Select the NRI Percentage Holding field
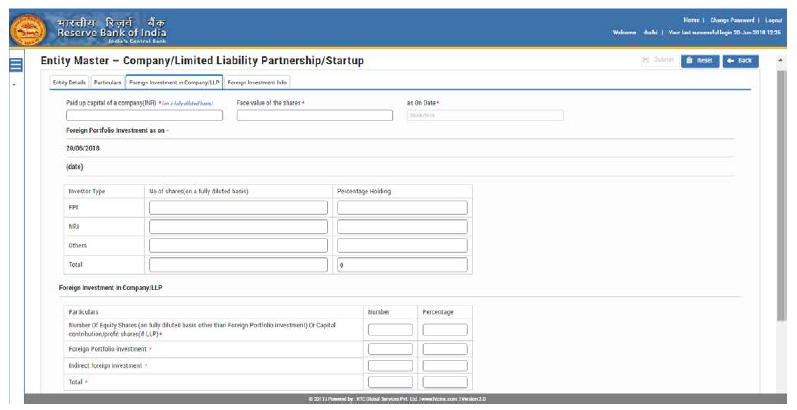This screenshot has width=797, height=410. coord(402,227)
